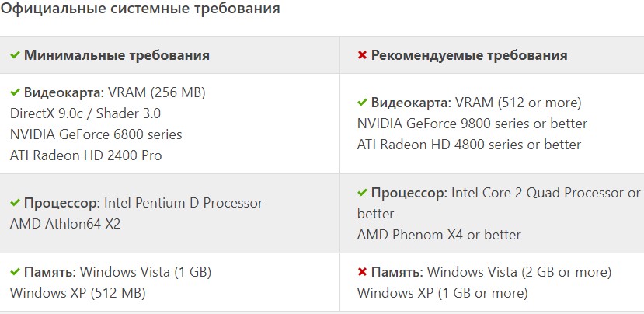
Task: Click the AMD Athlon64 X2 text
Action: click(65, 224)
